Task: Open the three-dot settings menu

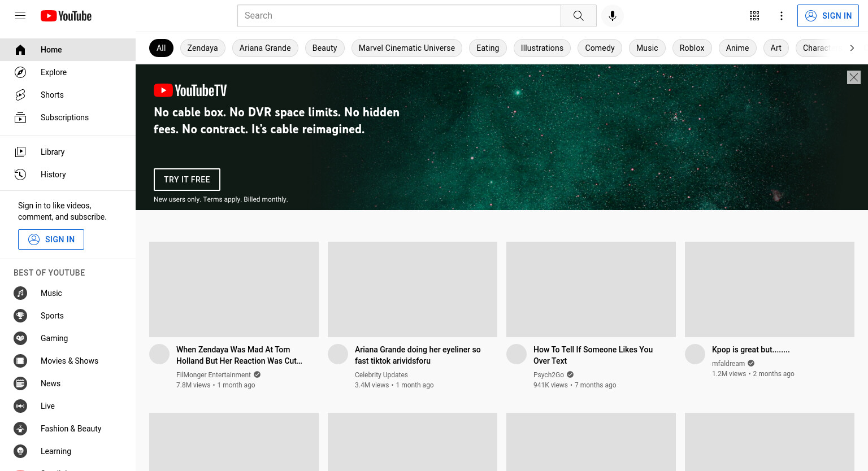Action: click(782, 16)
